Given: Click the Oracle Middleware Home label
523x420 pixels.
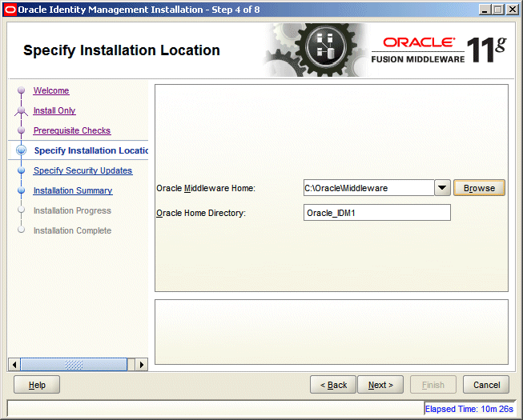Looking at the screenshot, I should click(x=206, y=188).
